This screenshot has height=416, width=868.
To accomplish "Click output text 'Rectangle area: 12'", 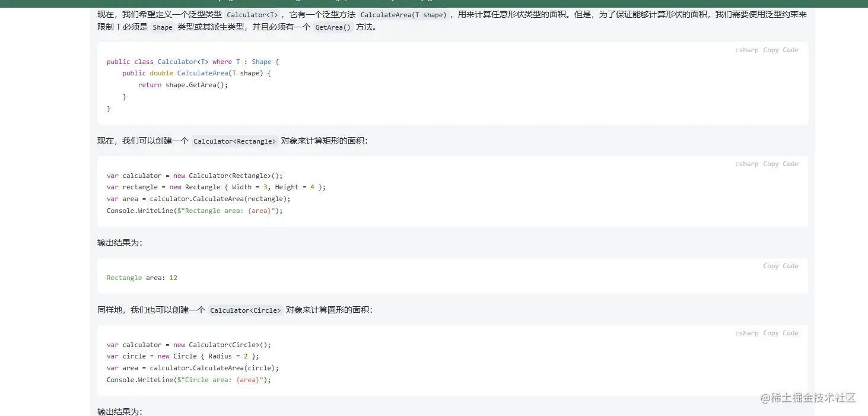I will [142, 278].
